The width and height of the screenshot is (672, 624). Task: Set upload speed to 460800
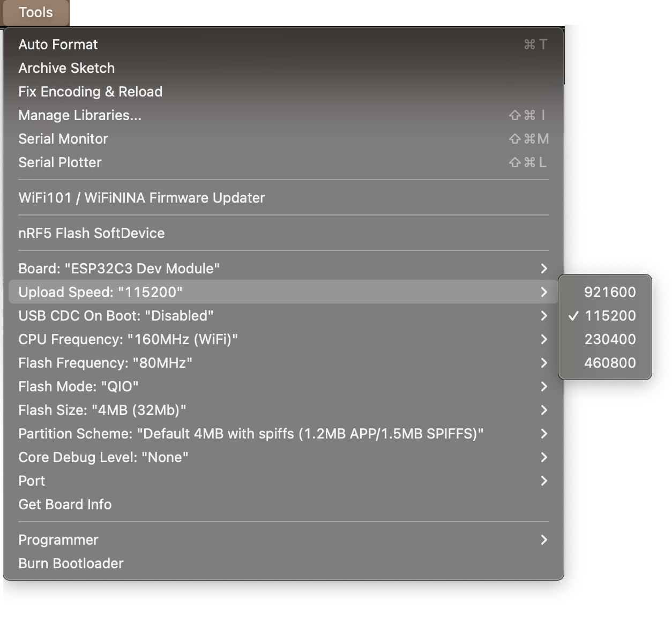tap(610, 363)
